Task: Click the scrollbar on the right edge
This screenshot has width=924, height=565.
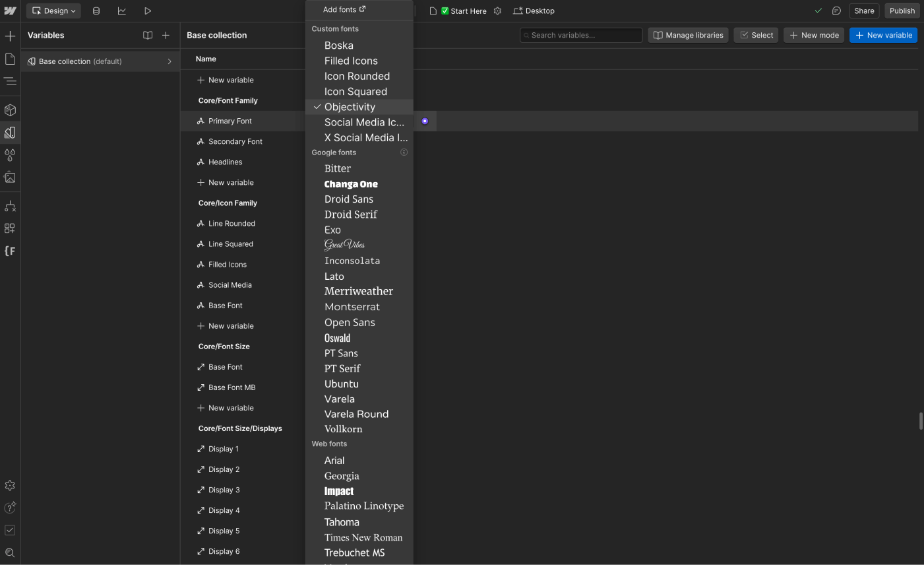Action: tap(920, 420)
